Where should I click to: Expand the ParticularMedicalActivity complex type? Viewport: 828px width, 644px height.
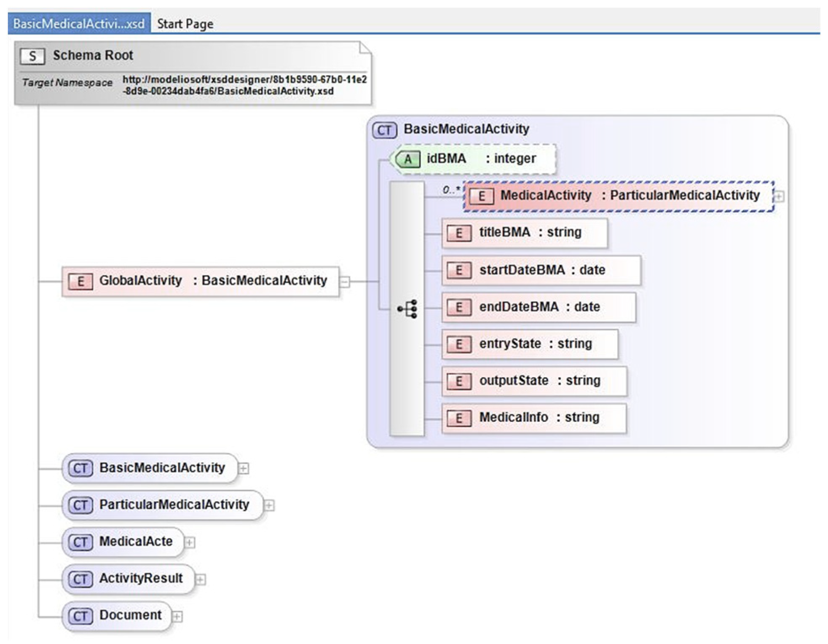(269, 505)
